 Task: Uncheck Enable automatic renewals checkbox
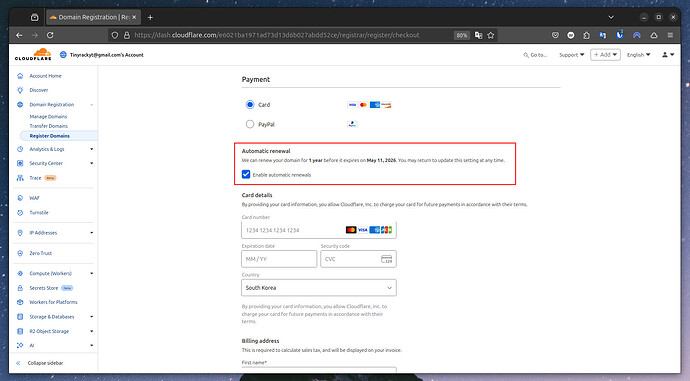pyautogui.click(x=246, y=175)
